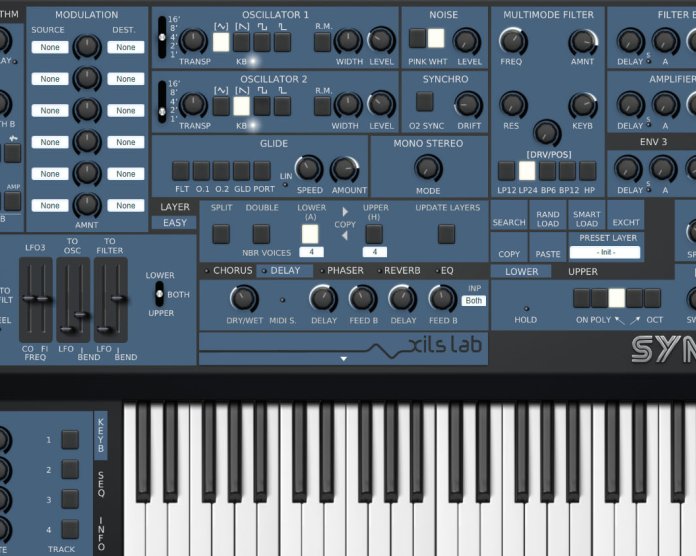Image resolution: width=696 pixels, height=556 pixels.
Task: Switch noise type to PINK
Action: (417, 38)
